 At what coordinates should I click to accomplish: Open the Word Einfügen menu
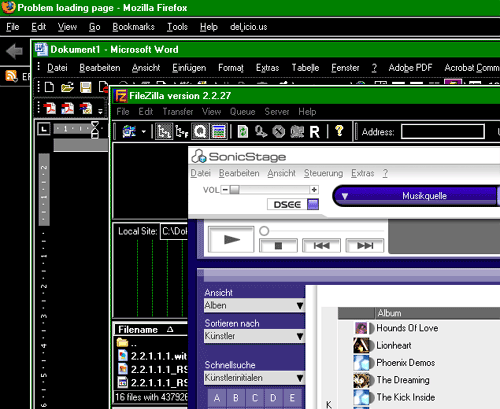189,68
